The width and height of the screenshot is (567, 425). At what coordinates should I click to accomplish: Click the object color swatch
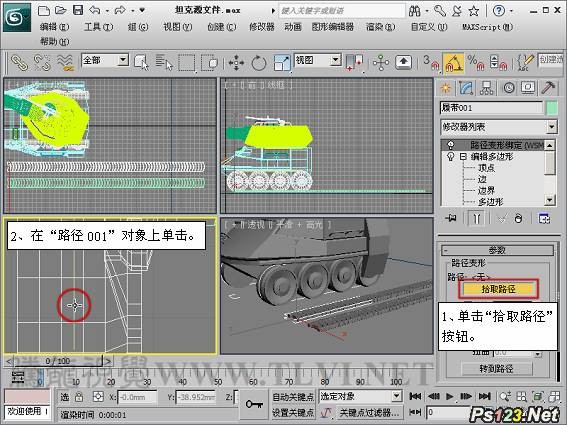point(552,108)
